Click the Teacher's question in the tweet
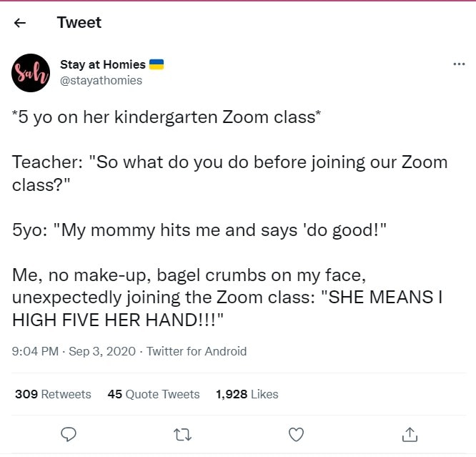The height and width of the screenshot is (457, 476). [229, 172]
